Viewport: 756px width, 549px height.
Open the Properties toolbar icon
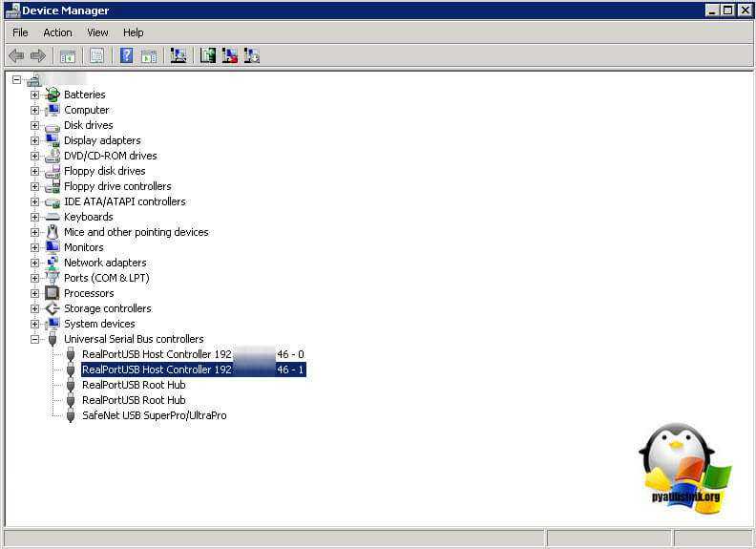tap(97, 56)
